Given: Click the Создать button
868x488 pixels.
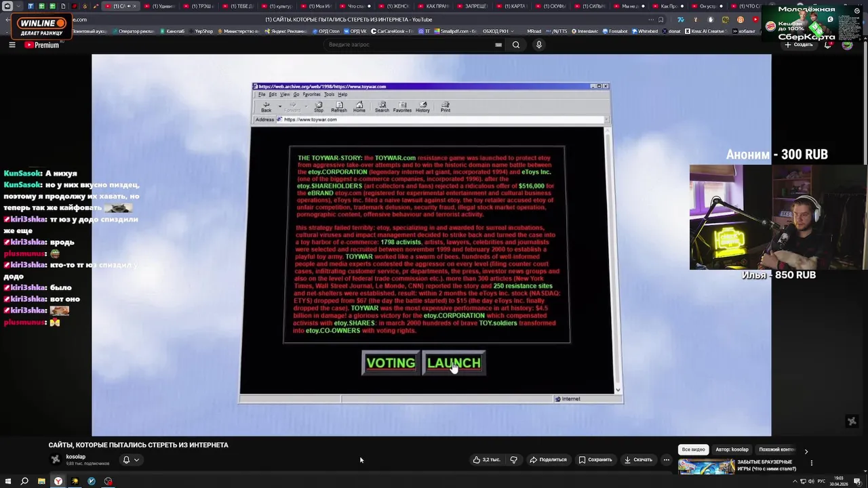Looking at the screenshot, I should point(799,45).
